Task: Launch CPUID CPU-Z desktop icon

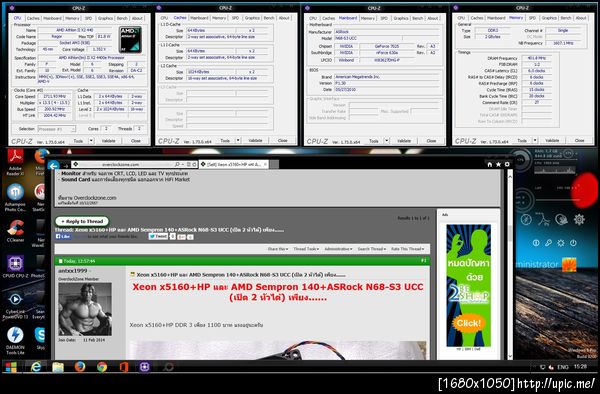Action: 15,267
